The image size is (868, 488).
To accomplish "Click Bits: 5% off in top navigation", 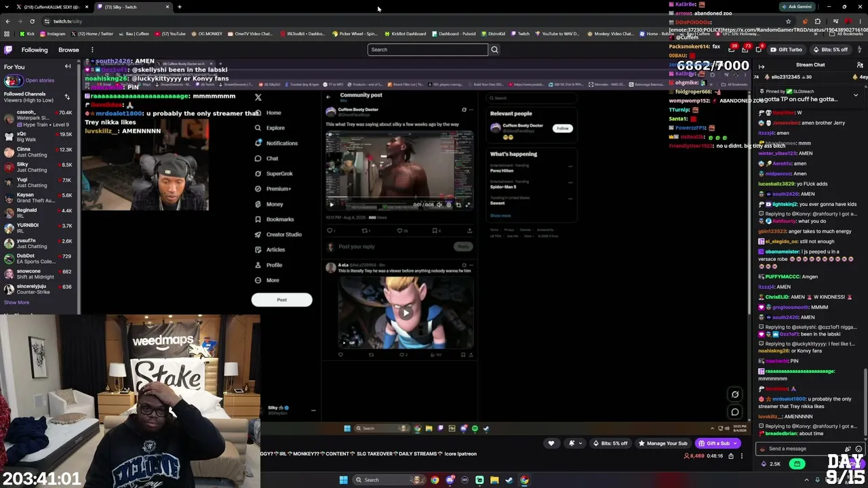I will (x=829, y=49).
